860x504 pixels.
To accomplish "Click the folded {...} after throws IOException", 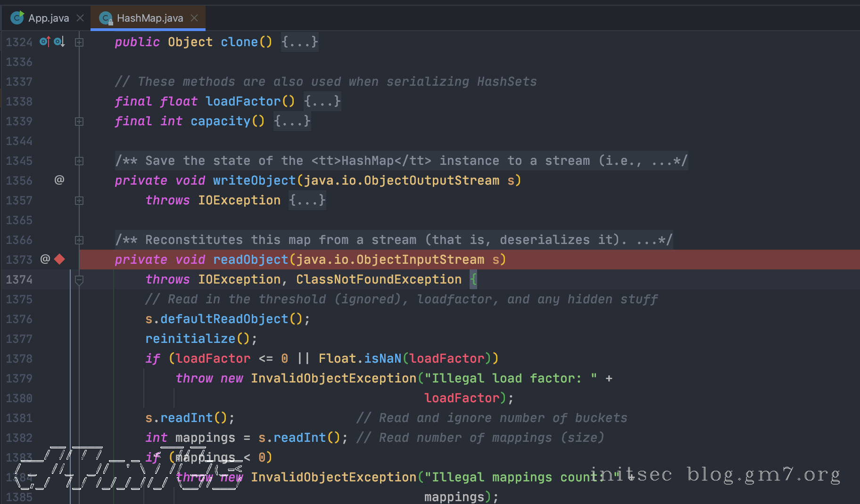I will 307,200.
